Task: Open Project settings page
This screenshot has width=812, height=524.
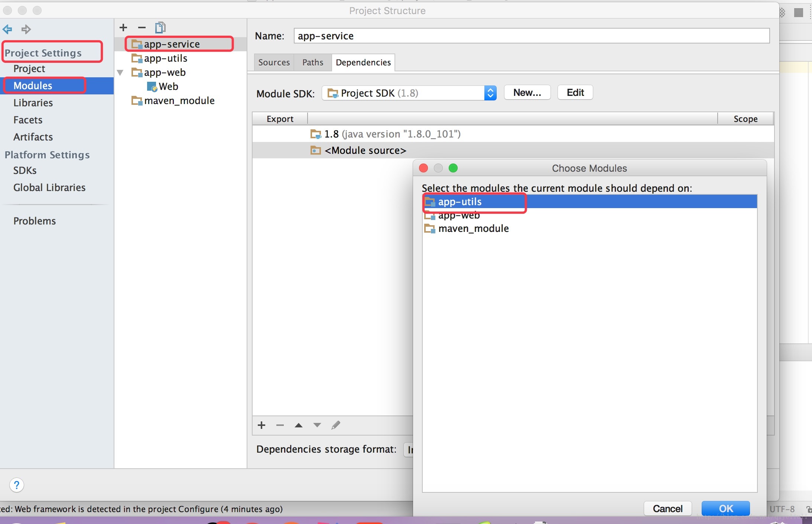Action: [x=29, y=69]
